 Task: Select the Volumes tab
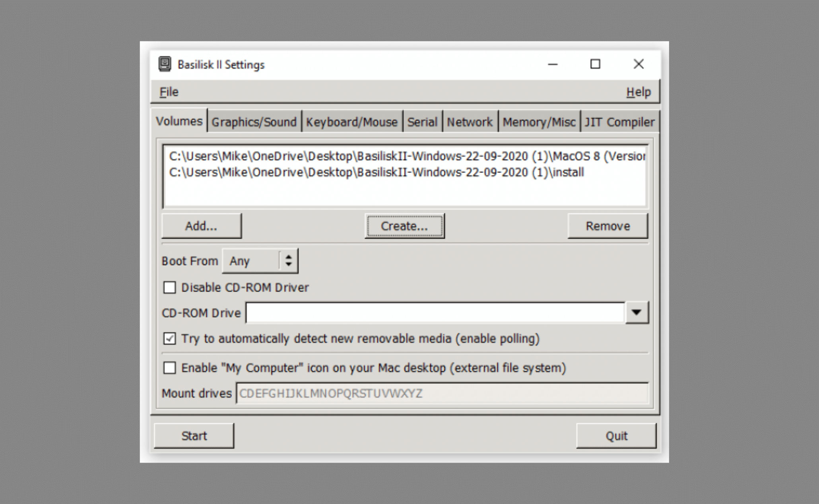179,121
